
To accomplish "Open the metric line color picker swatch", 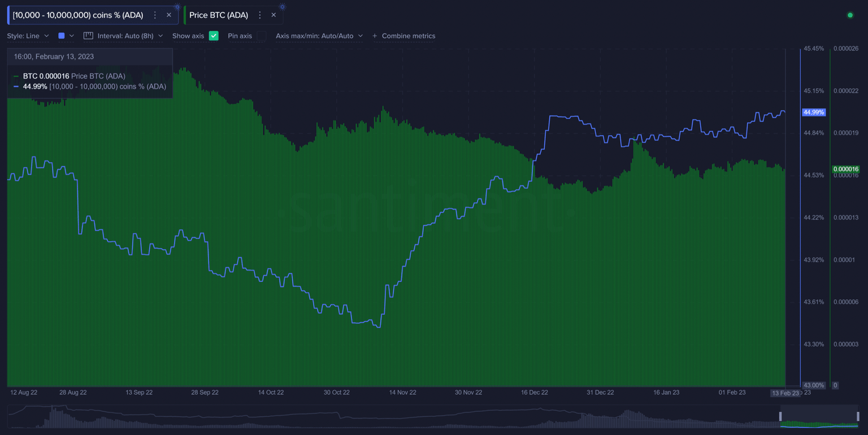I will pos(62,36).
